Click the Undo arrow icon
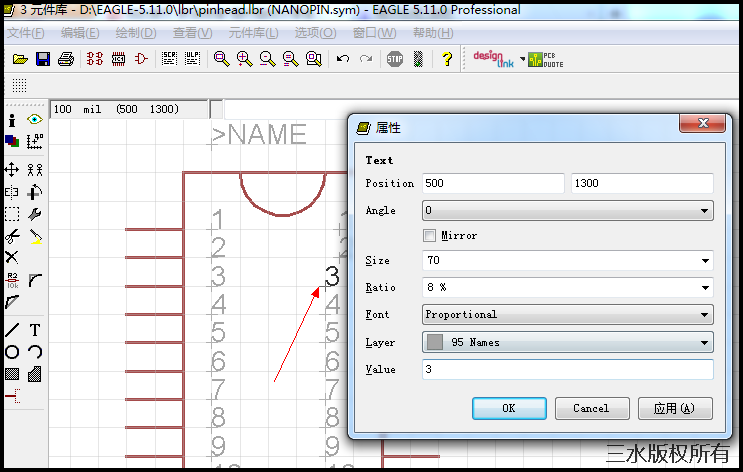Screen dimensions: 743x472 coord(343,59)
